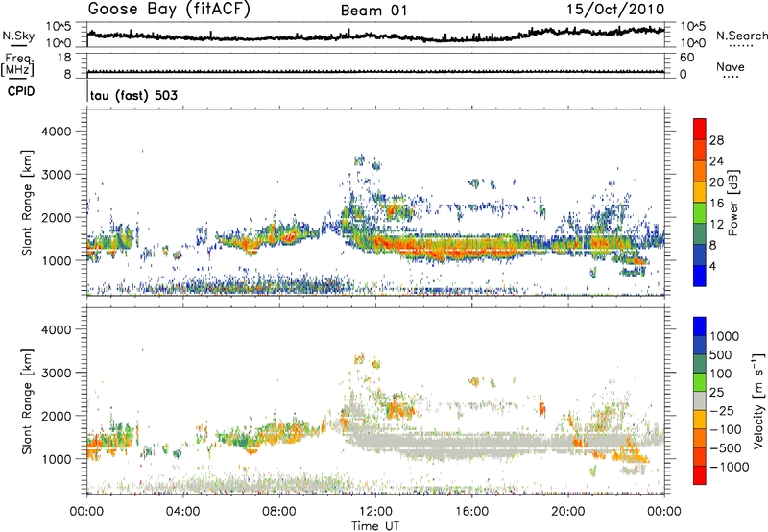
Task: Click the Slant Range label of velocity panel
Action: pyautogui.click(x=27, y=400)
